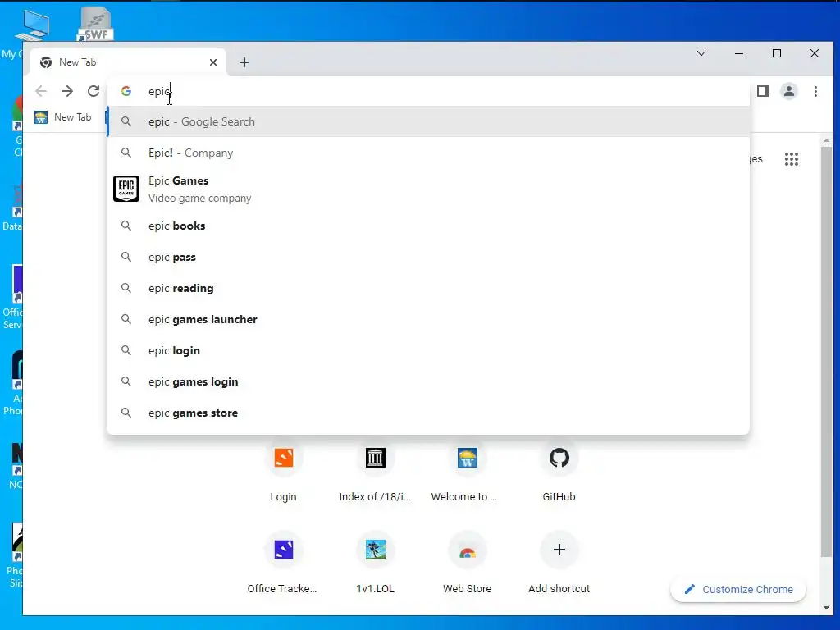Select the New Tab browser tab
The width and height of the screenshot is (840, 630).
point(127,62)
